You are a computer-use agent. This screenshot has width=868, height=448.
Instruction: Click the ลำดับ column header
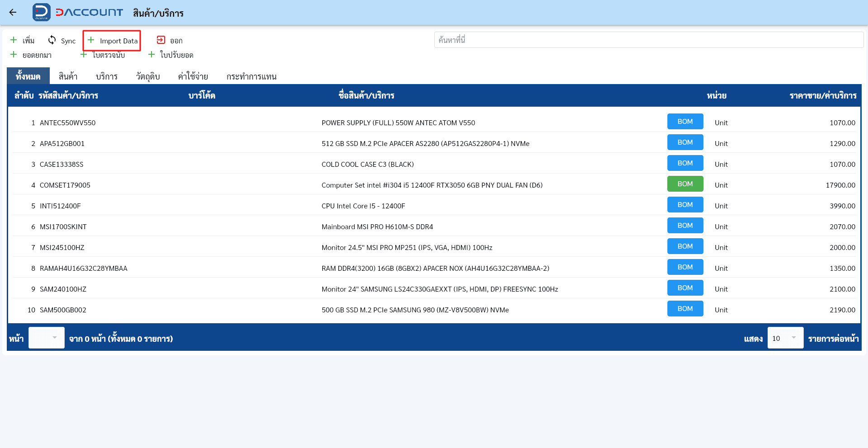click(24, 95)
